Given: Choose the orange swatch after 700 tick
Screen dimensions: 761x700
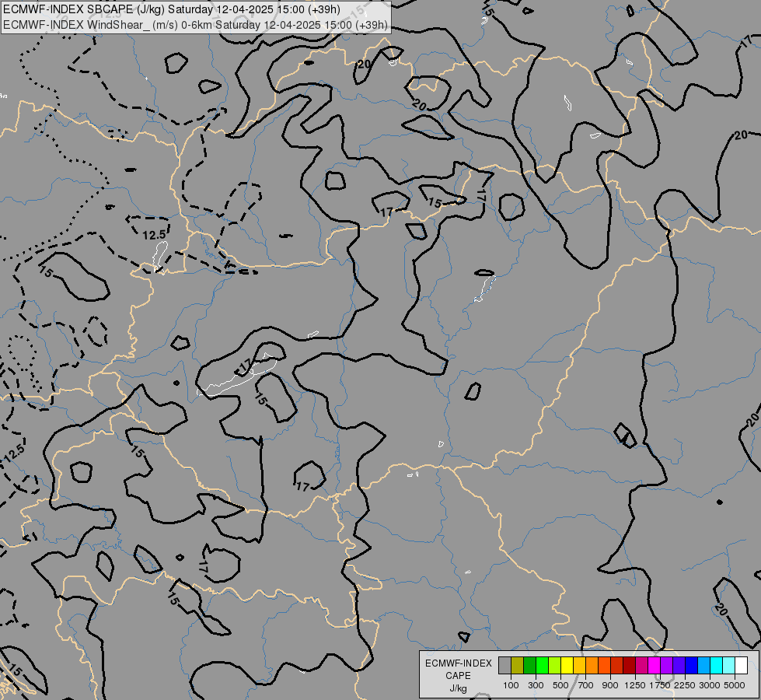Looking at the screenshot, I should click(x=592, y=665).
